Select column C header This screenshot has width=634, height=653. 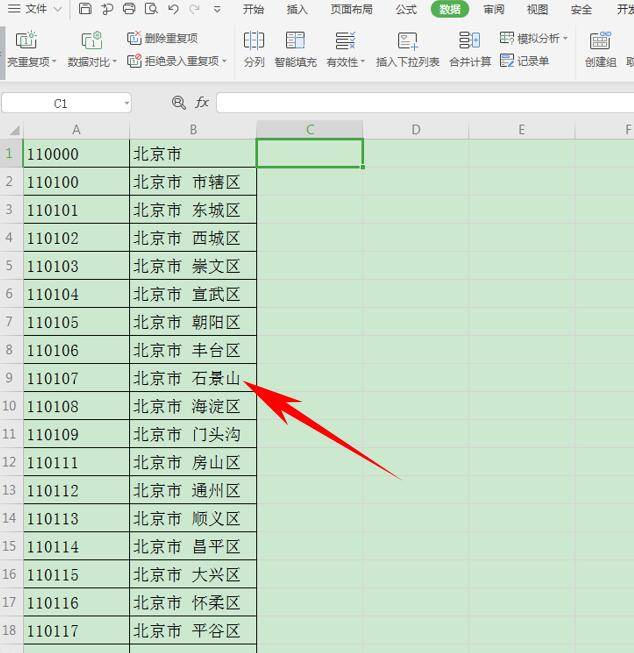(x=310, y=130)
